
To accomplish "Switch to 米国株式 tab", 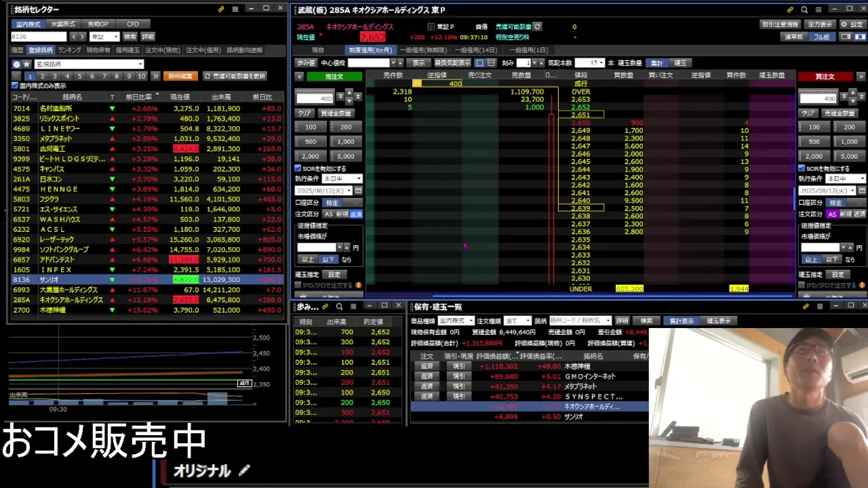I will [64, 24].
